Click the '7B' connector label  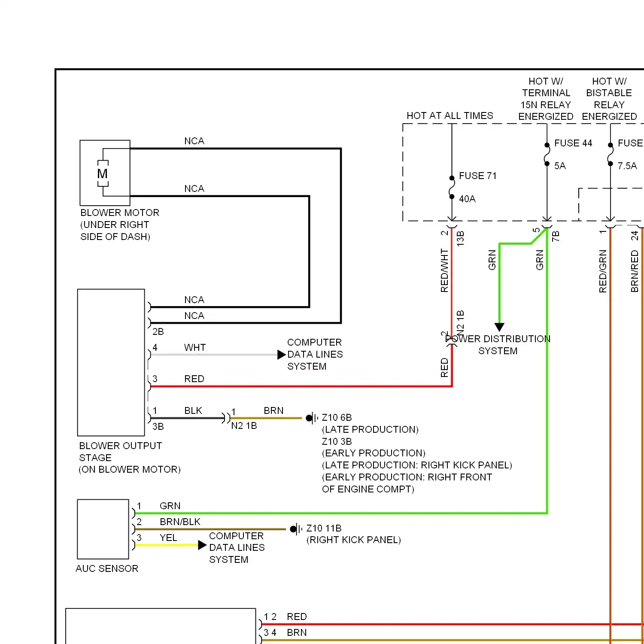pyautogui.click(x=556, y=236)
